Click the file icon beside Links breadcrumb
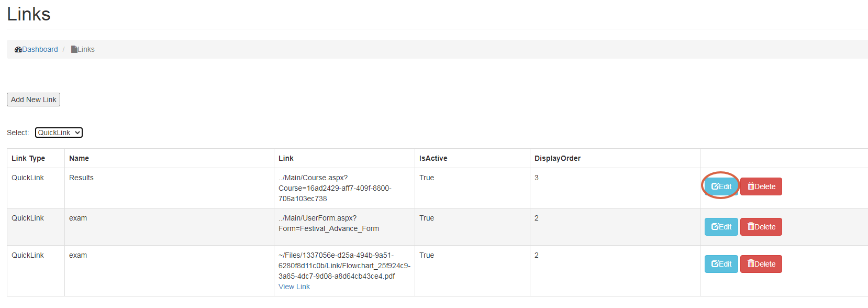 pyautogui.click(x=74, y=50)
